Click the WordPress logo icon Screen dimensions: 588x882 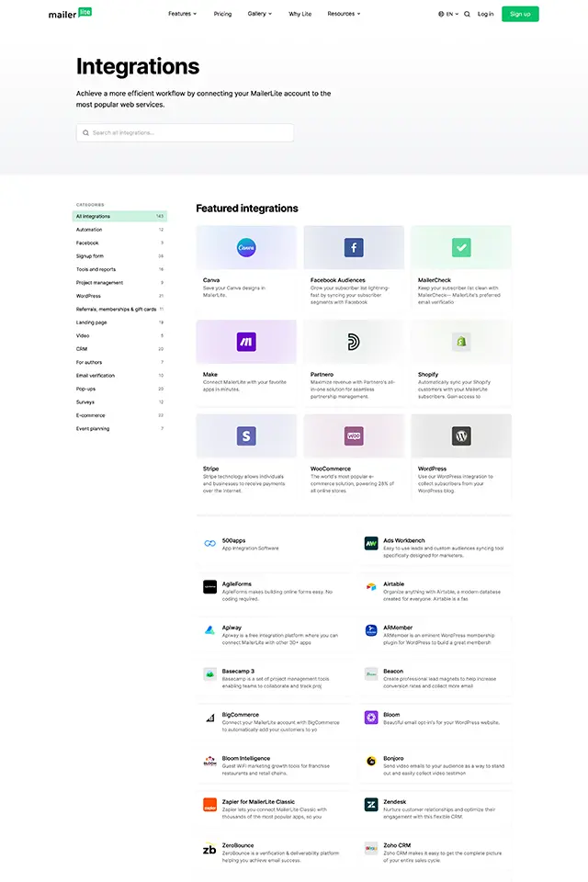pos(461,435)
